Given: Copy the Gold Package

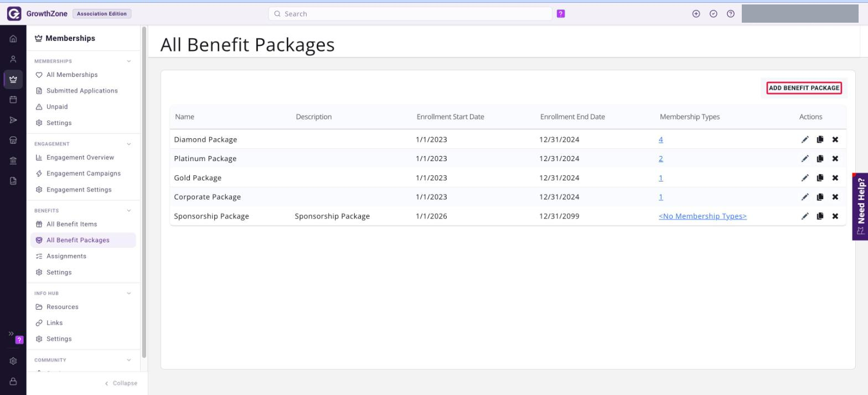Looking at the screenshot, I should pyautogui.click(x=820, y=178).
